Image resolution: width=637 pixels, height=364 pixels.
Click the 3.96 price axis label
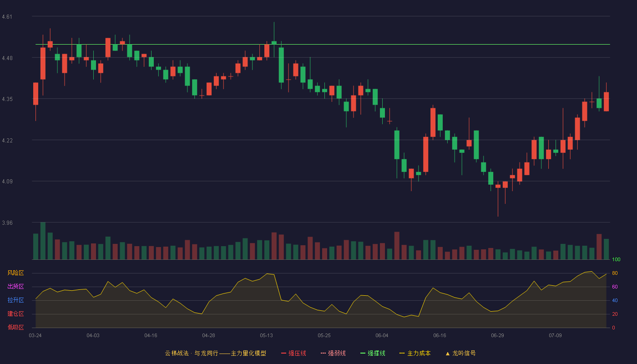[x=7, y=223]
